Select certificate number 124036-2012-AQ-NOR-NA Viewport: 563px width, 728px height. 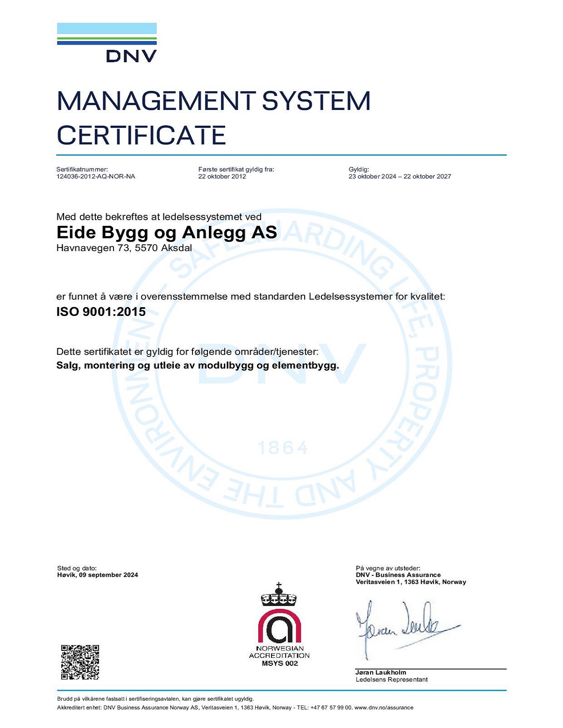[96, 176]
